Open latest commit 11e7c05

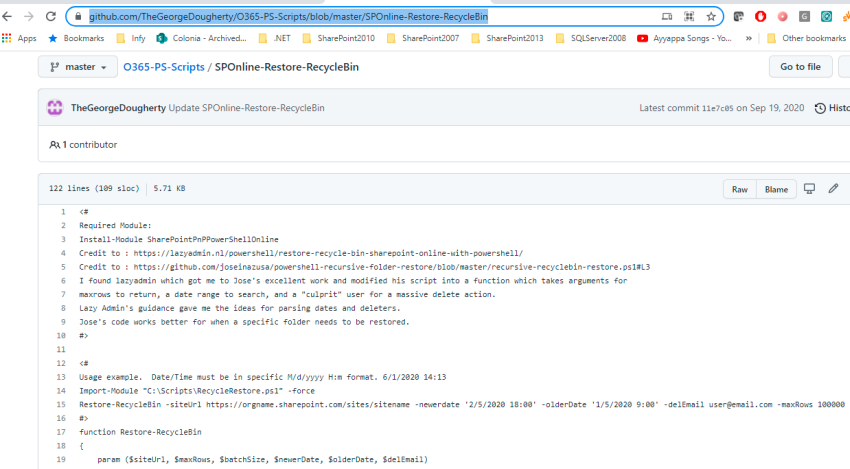pyautogui.click(x=718, y=108)
